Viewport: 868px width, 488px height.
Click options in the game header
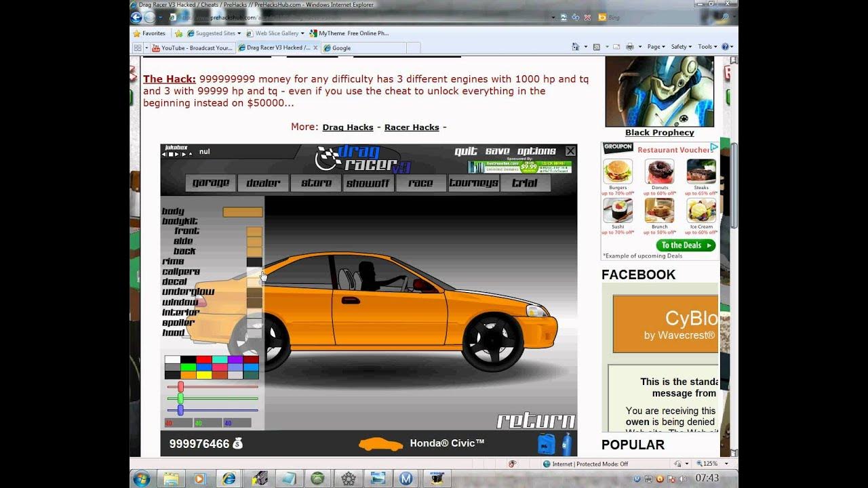(x=537, y=151)
